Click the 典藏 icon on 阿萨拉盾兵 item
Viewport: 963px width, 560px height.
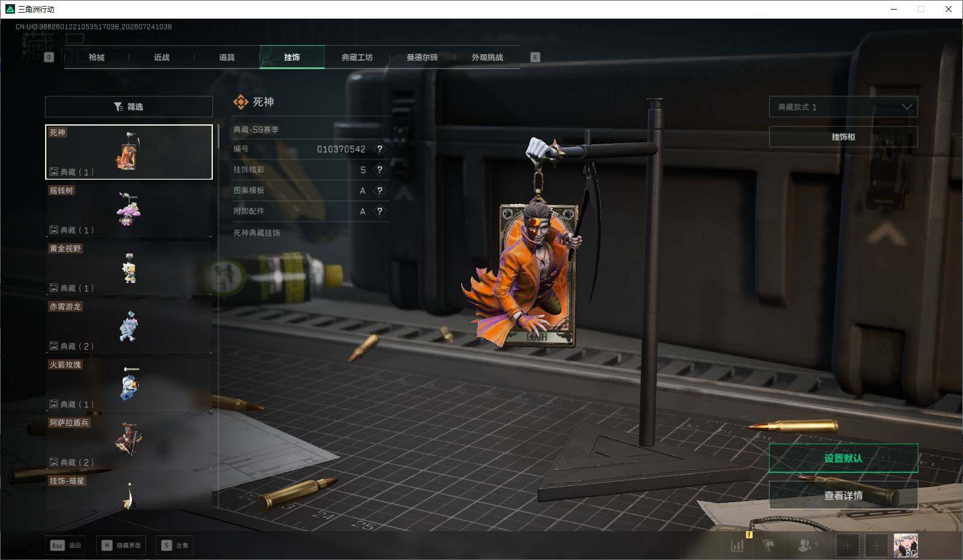click(53, 462)
